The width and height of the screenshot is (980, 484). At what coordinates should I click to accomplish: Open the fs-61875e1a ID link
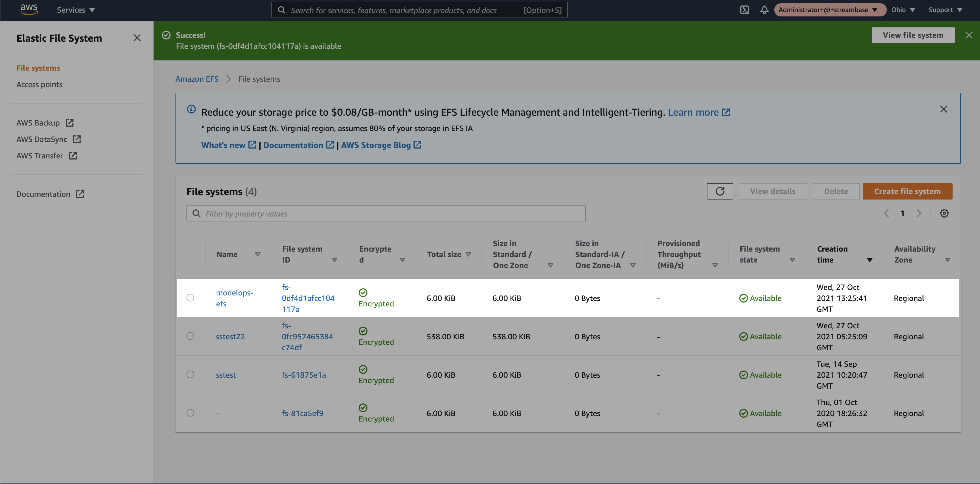tap(304, 375)
